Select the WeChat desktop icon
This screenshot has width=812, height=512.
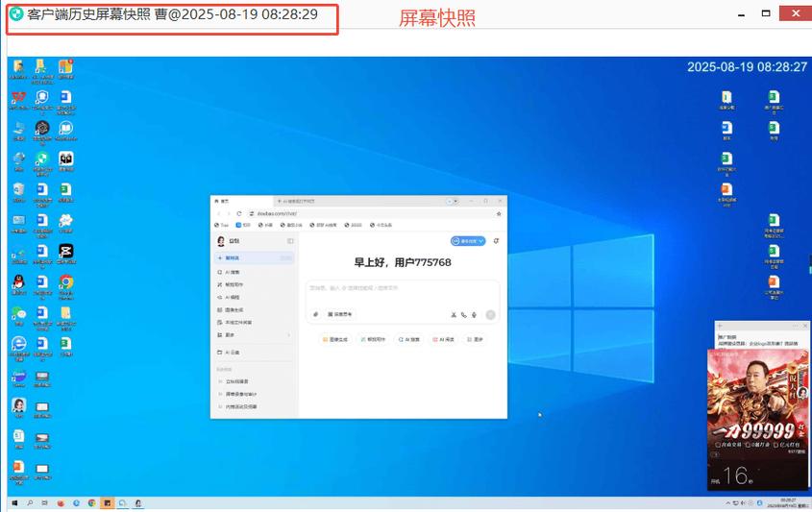(18, 316)
